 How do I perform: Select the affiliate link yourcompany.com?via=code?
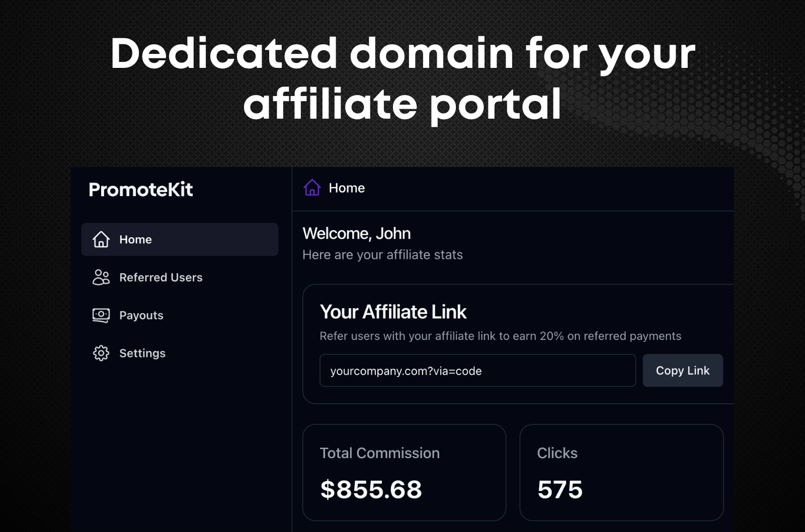(x=406, y=371)
